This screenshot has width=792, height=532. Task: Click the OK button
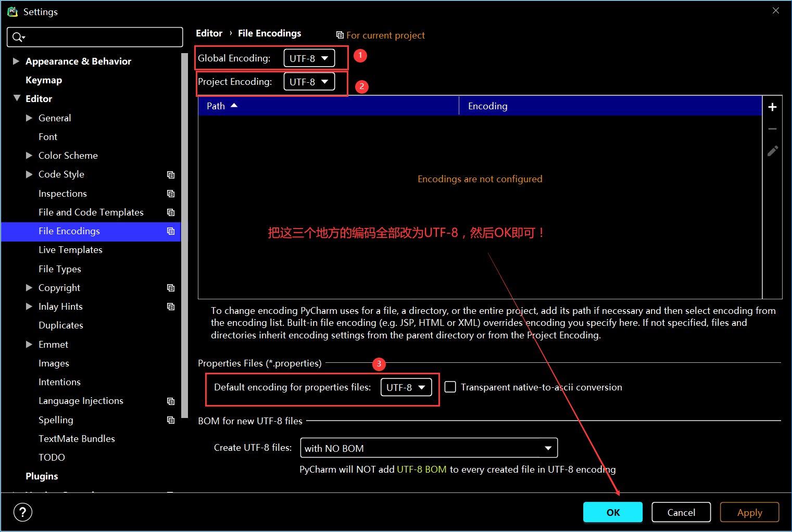613,512
